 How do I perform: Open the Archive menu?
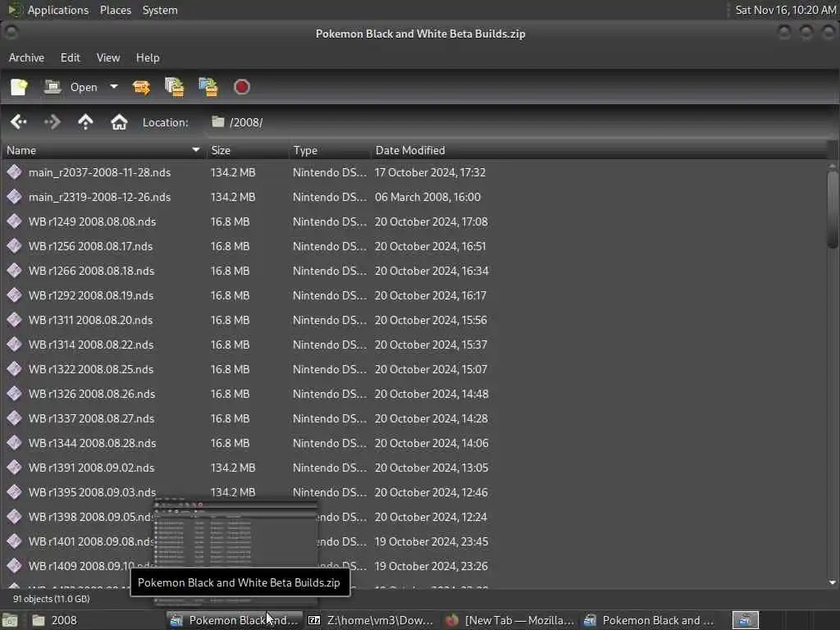(x=27, y=57)
